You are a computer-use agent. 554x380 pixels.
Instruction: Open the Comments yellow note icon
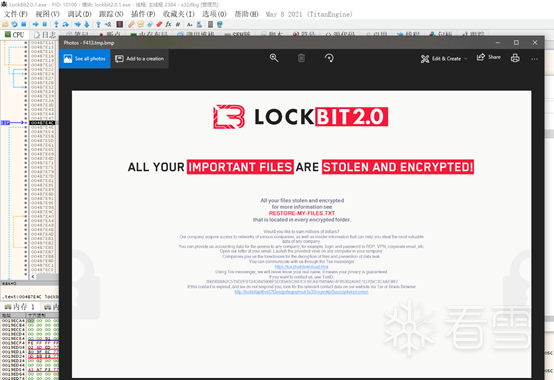[141, 24]
